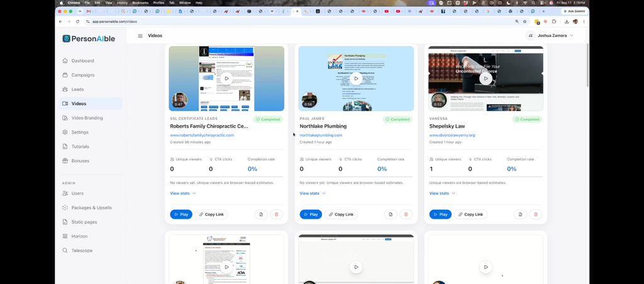Click 0% completion rate on Shepelsky Law

point(511,169)
